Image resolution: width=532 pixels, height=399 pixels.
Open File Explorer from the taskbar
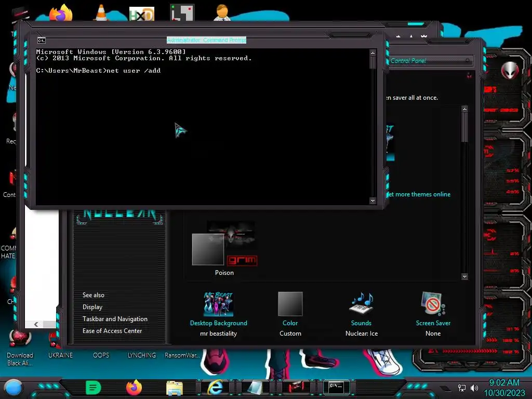coord(175,388)
